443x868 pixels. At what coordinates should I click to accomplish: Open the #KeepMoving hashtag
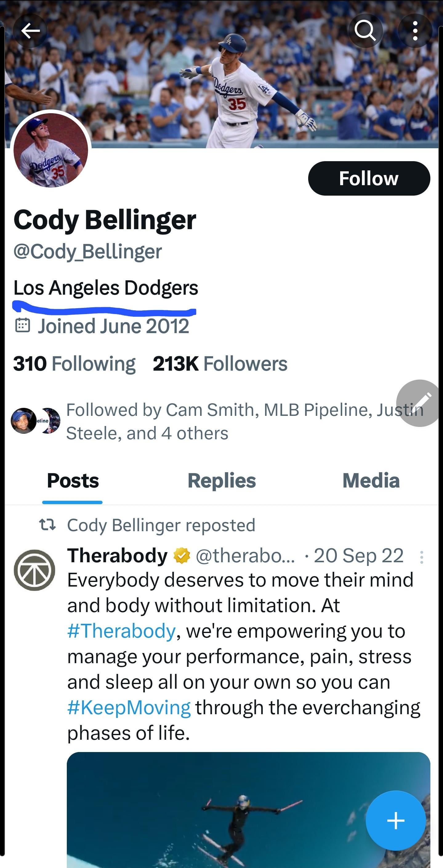129,708
